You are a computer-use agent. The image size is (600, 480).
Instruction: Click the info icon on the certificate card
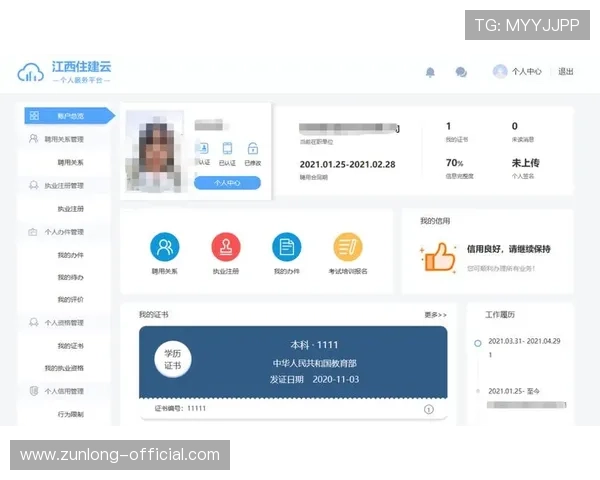pos(429,409)
